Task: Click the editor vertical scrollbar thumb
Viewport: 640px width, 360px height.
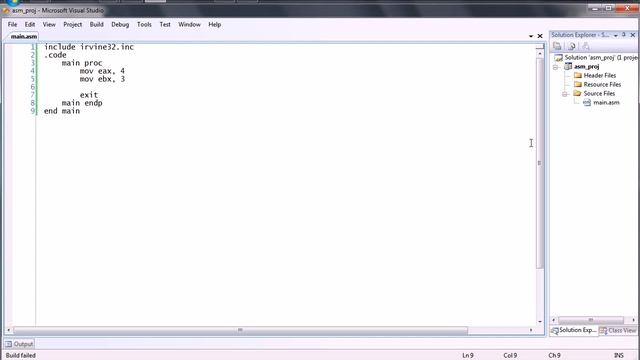Action: pyautogui.click(x=540, y=163)
